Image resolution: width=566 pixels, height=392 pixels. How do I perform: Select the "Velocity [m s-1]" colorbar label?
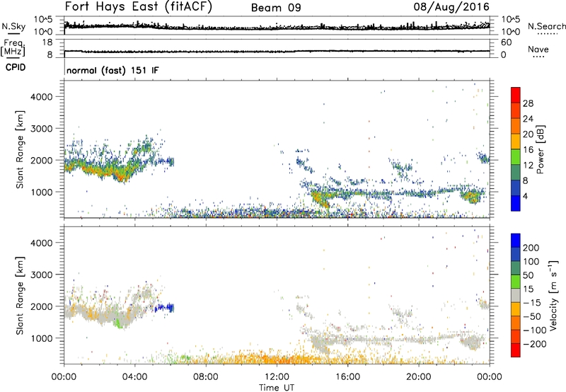553,296
